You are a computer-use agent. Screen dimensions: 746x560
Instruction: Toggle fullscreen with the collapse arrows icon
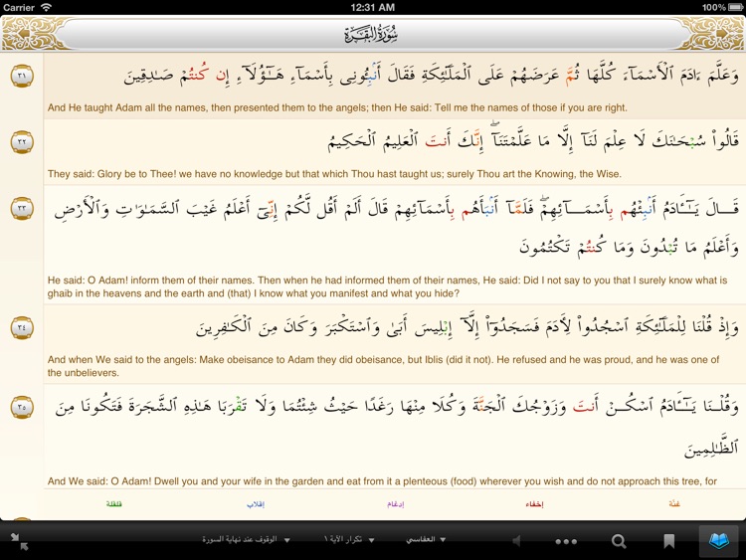pos(20,541)
